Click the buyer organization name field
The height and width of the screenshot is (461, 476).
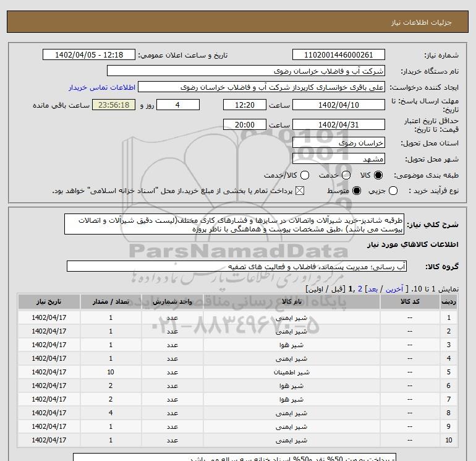pyautogui.click(x=246, y=71)
